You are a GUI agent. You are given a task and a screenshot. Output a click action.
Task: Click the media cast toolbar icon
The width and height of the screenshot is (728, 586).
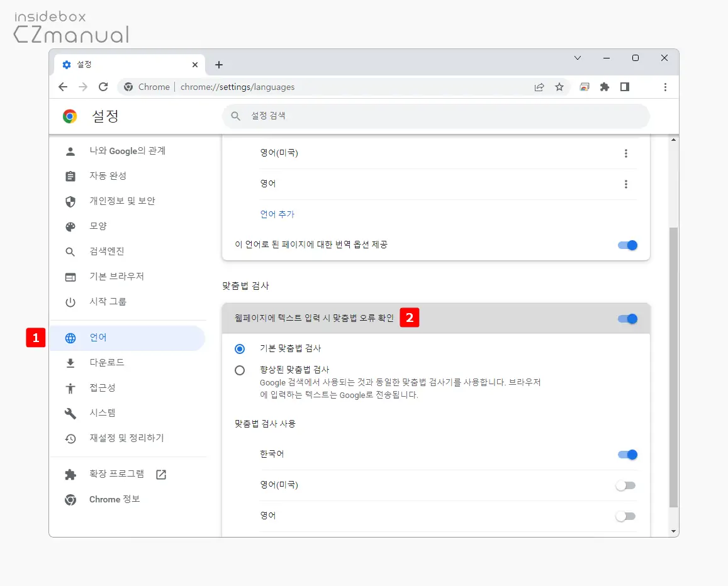585,87
